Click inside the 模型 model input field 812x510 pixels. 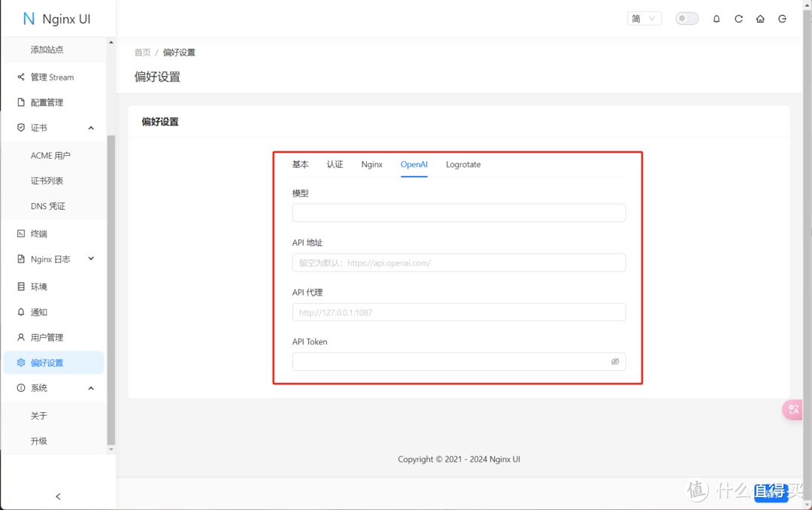click(459, 213)
